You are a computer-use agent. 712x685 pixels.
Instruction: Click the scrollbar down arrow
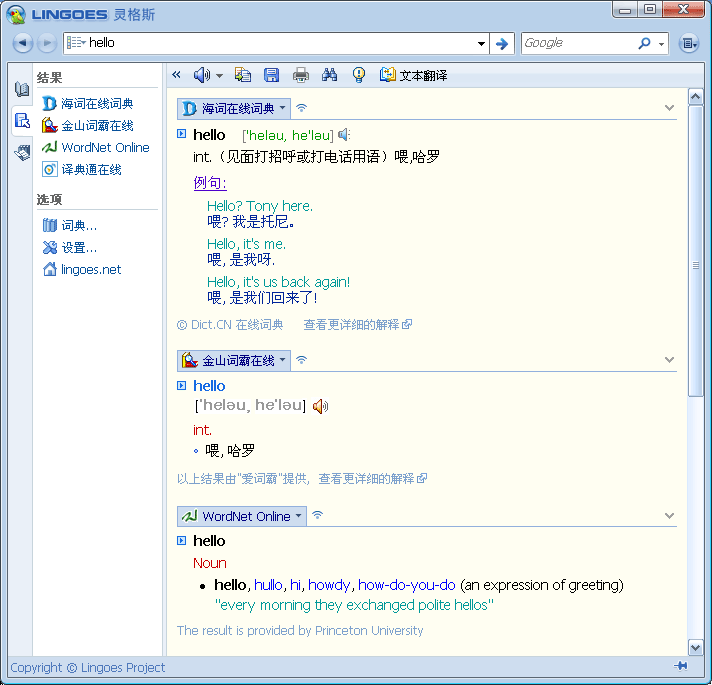pos(695,647)
